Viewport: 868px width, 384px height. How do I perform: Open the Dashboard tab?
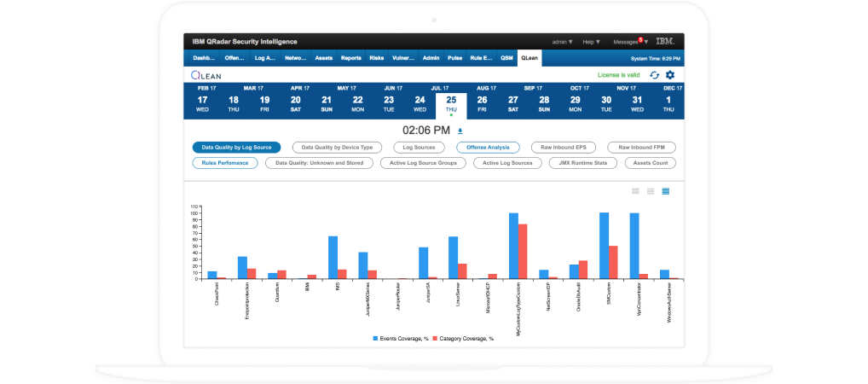coord(204,58)
